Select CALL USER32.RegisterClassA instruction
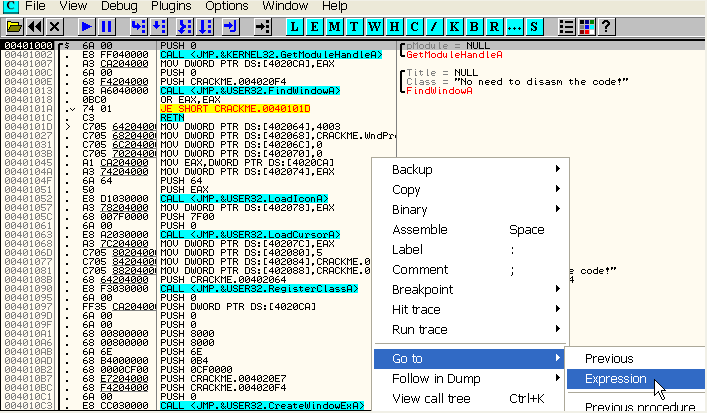This screenshot has width=707, height=413. coord(259,289)
